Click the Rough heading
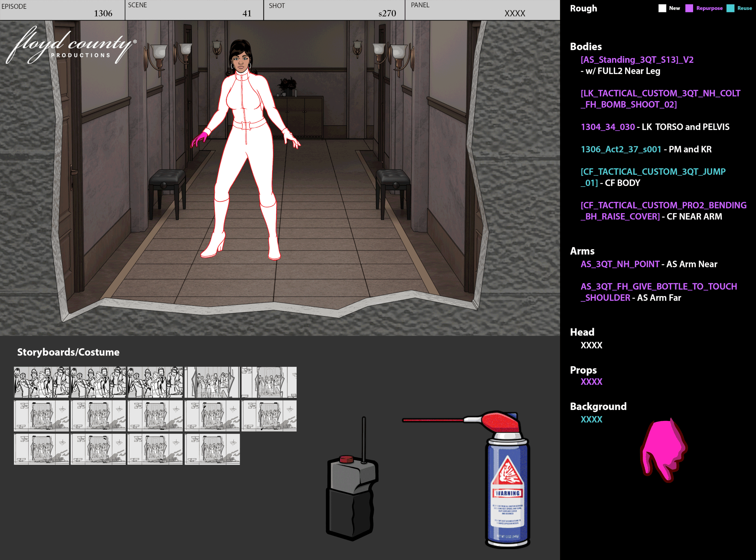This screenshot has width=756, height=560. tap(583, 8)
